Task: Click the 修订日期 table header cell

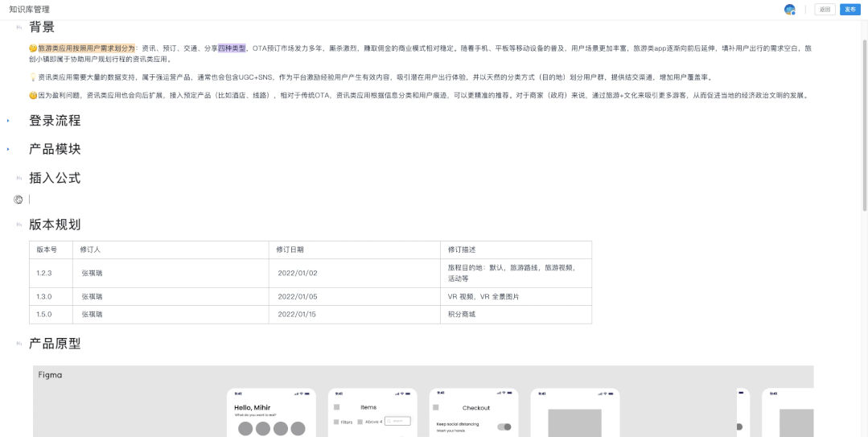Action: pos(355,249)
